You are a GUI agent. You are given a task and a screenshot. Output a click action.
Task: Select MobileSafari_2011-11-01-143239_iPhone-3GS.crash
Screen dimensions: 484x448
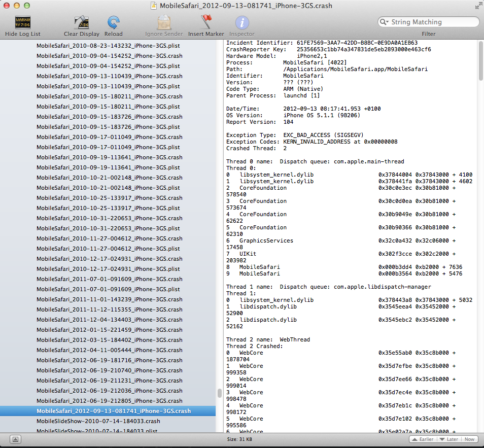[x=109, y=299]
